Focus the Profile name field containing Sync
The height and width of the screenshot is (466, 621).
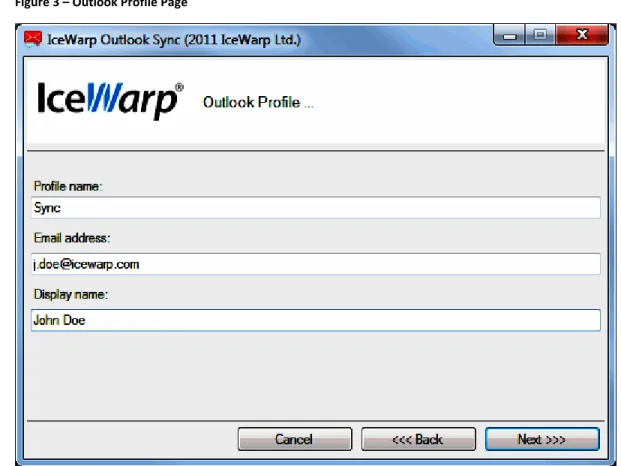316,207
